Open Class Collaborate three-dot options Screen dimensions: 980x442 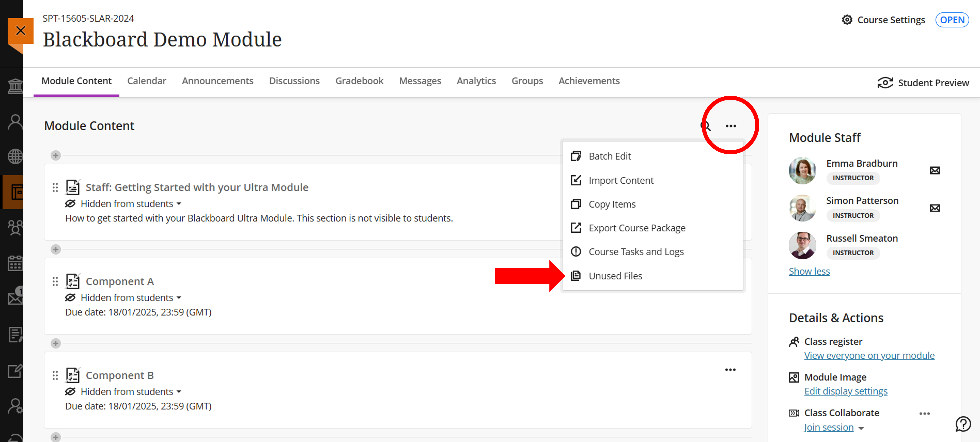pyautogui.click(x=925, y=413)
